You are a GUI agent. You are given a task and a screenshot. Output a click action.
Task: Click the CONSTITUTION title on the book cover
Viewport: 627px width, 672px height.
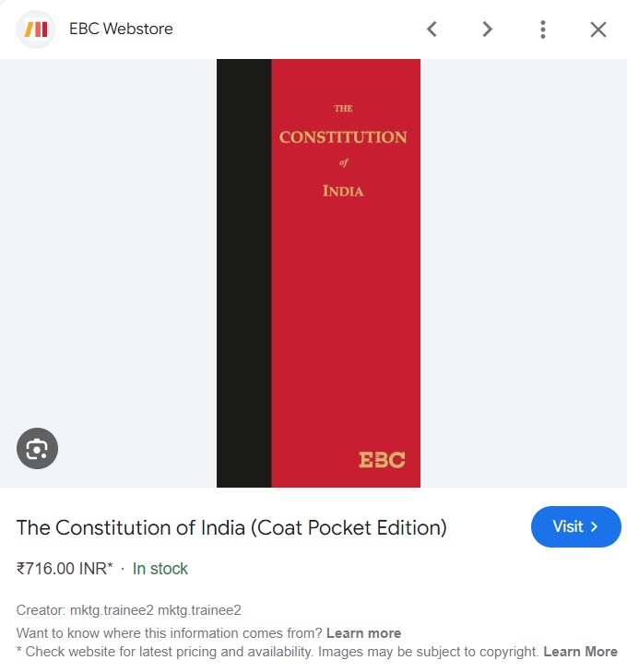pyautogui.click(x=343, y=137)
